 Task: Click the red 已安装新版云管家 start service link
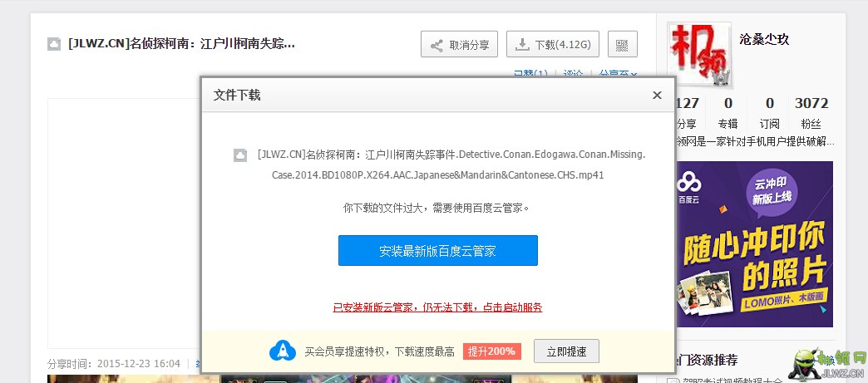437,307
